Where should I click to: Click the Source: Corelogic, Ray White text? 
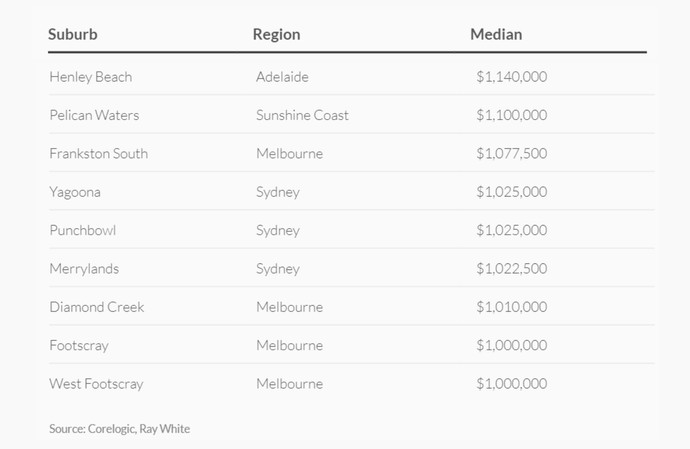click(x=119, y=429)
